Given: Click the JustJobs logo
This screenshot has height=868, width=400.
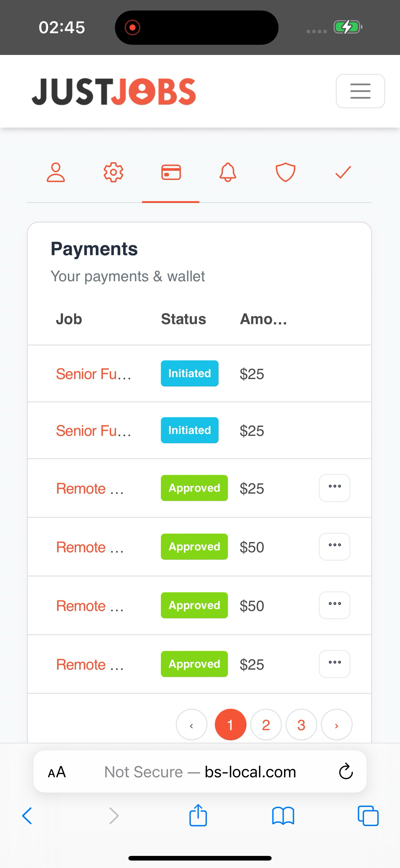Looking at the screenshot, I should (x=114, y=92).
